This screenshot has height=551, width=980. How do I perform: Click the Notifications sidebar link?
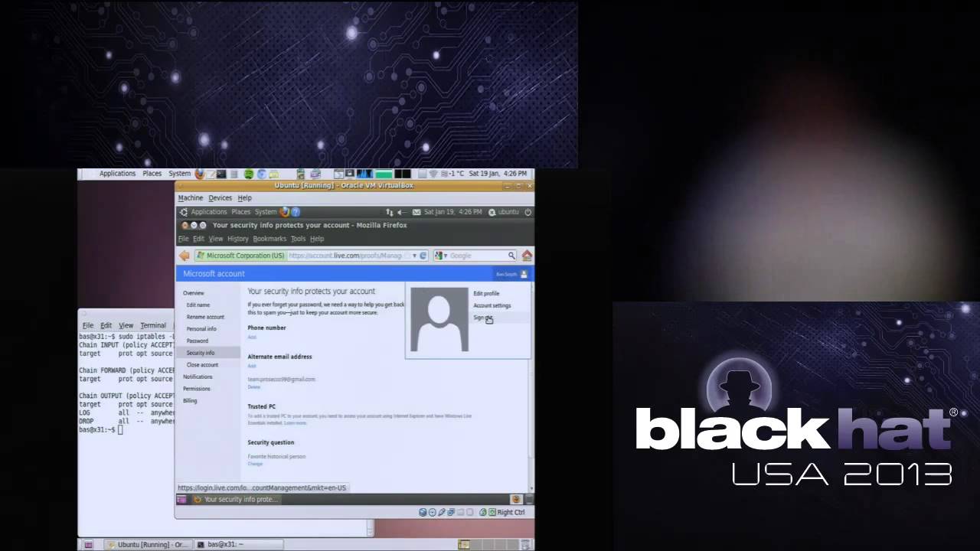[198, 377]
